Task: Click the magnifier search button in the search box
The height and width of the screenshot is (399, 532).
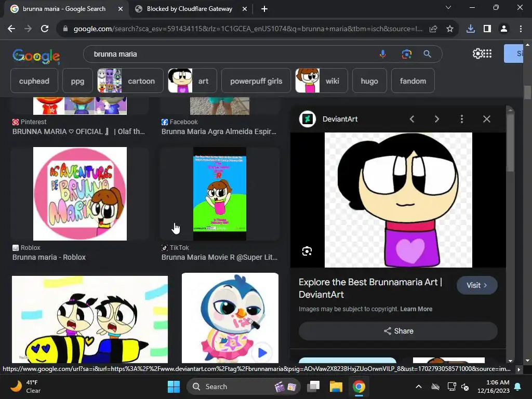Action: 428,54
